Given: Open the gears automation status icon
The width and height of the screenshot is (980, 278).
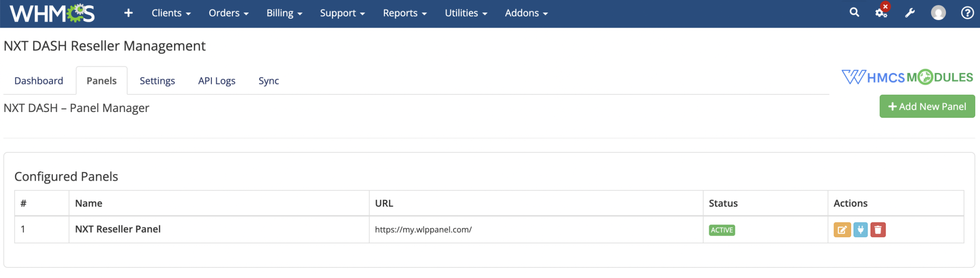Looking at the screenshot, I should point(881,13).
